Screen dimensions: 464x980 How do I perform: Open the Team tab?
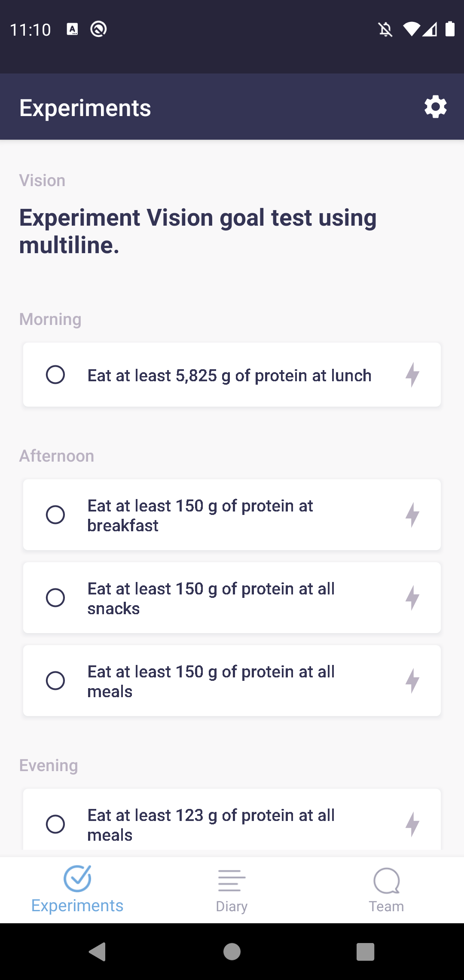(386, 890)
